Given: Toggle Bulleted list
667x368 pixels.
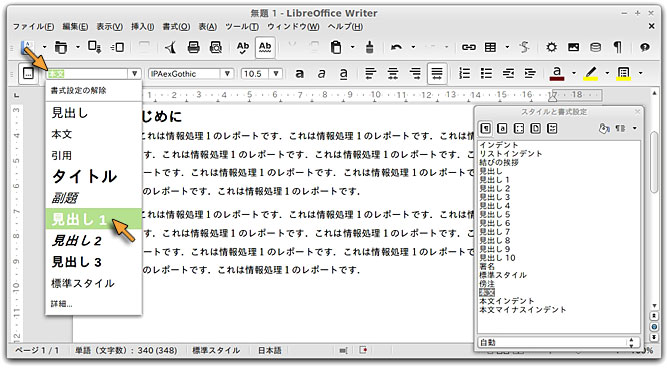Looking at the screenshot, I should coord(486,74).
